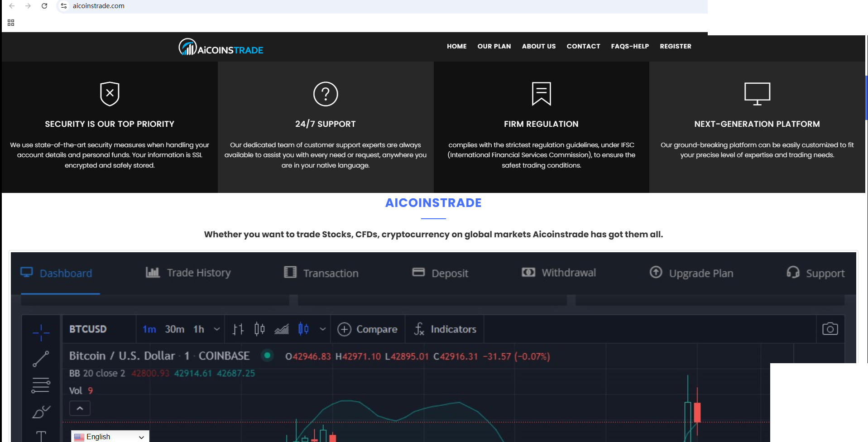
Task: Switch chart to bars style
Action: point(238,329)
